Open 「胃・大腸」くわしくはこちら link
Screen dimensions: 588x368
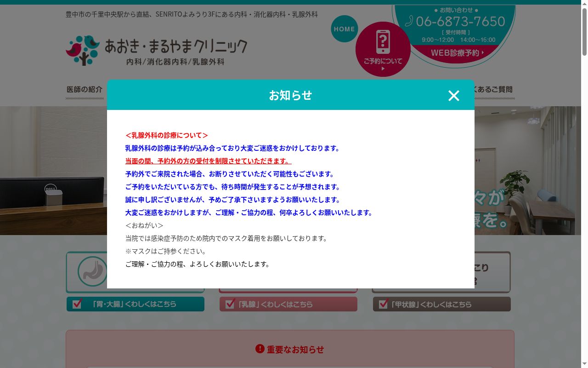click(136, 304)
